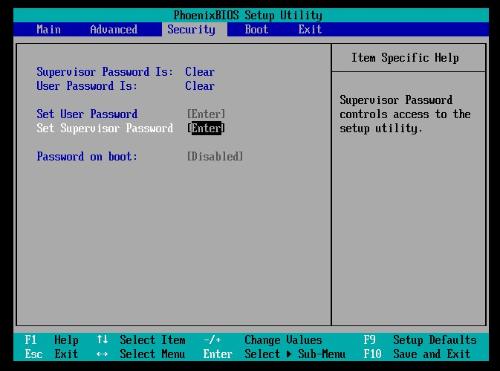
Task: Change the Password on boot [Disabled] value
Action: click(215, 156)
